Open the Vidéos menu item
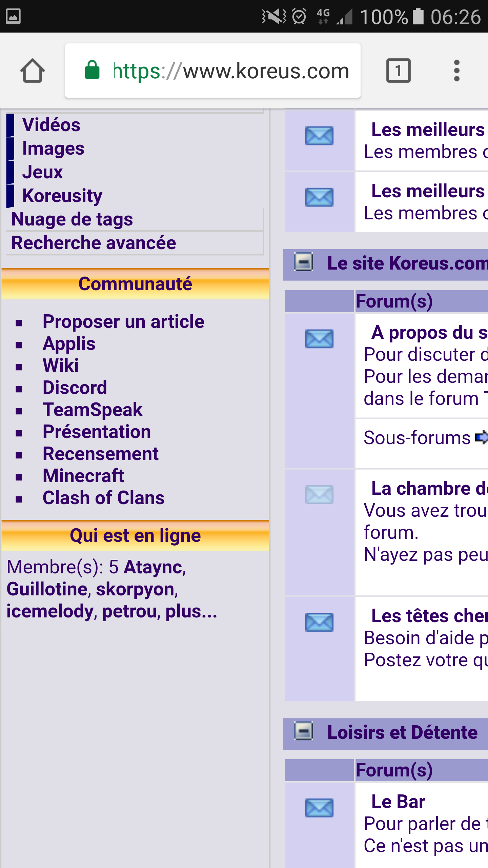The height and width of the screenshot is (868, 488). tap(51, 125)
